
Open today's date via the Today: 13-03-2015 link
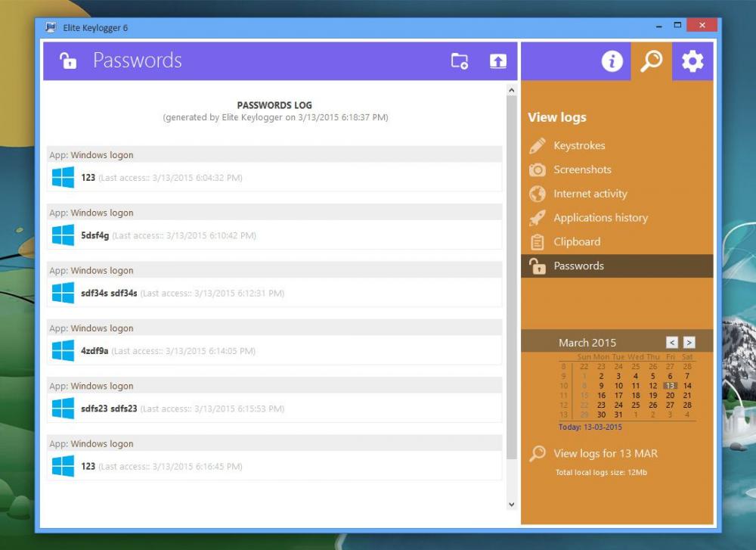click(x=590, y=427)
